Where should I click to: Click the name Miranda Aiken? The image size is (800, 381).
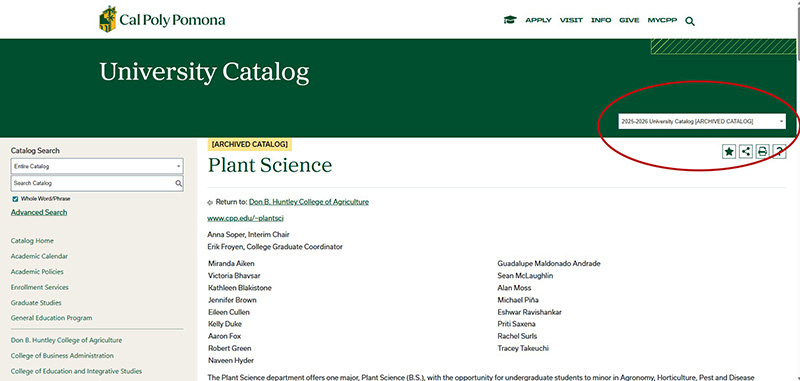(x=231, y=264)
